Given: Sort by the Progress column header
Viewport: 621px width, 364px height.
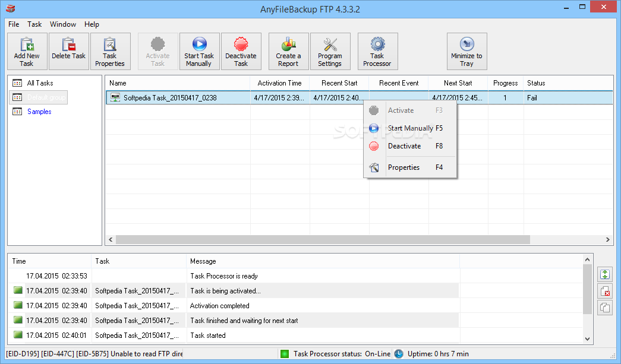Looking at the screenshot, I should click(x=505, y=83).
